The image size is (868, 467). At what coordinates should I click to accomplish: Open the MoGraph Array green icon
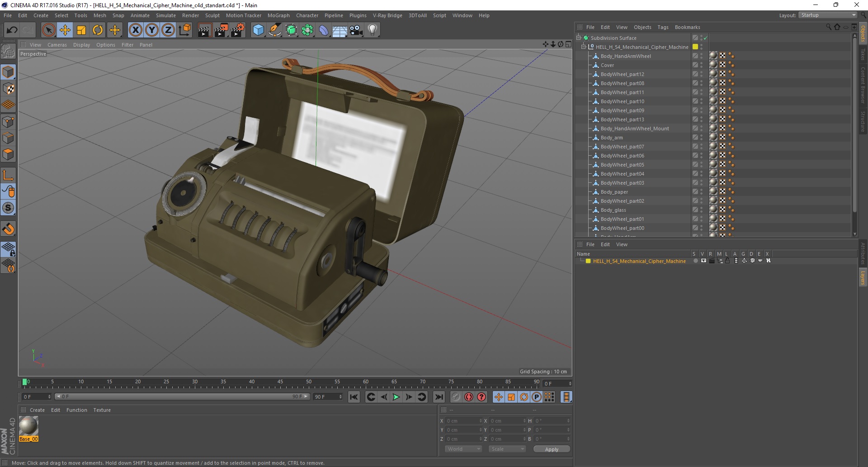(308, 30)
